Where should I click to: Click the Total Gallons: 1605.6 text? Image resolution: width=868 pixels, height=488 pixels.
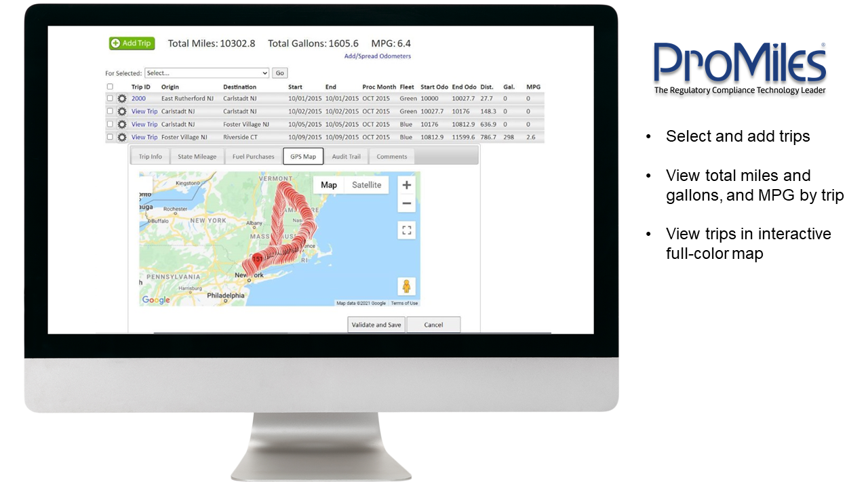(313, 43)
